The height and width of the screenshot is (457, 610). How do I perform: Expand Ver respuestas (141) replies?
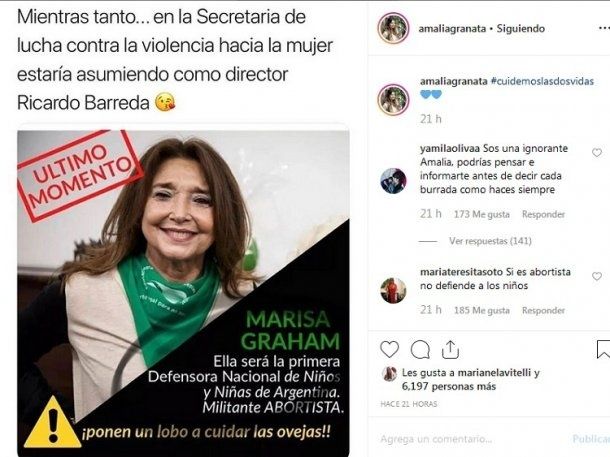point(490,241)
